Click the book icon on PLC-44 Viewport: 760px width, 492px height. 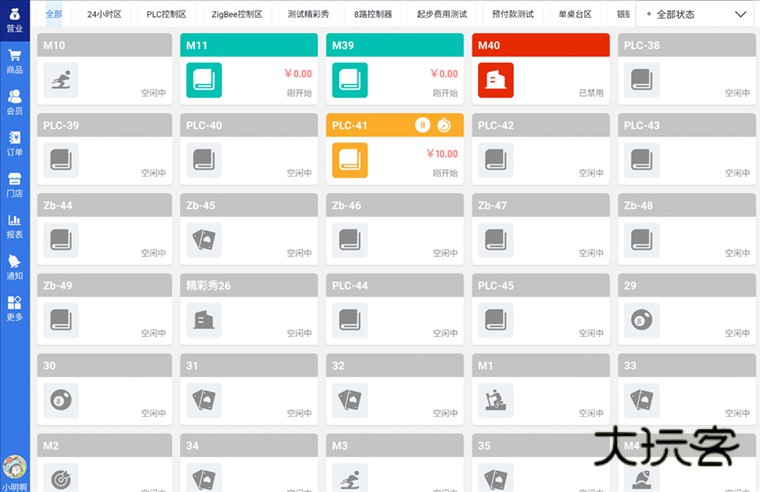tap(350, 320)
